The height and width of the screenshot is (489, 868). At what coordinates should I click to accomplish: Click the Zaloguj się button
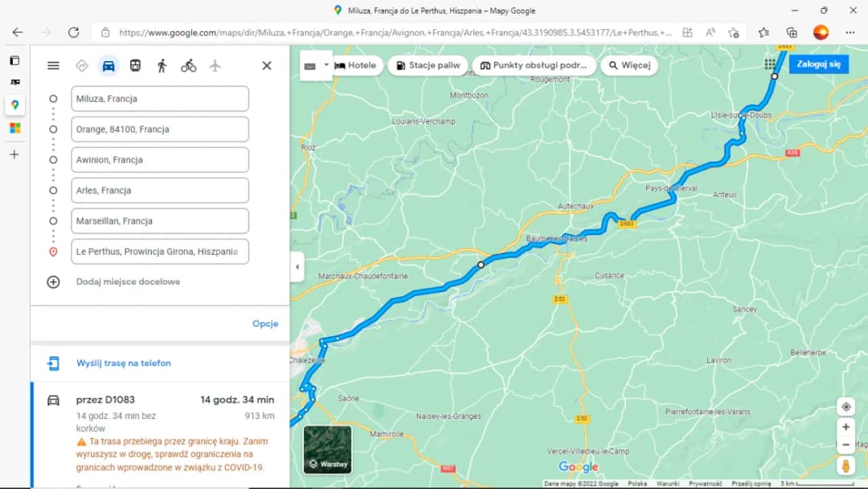pyautogui.click(x=818, y=64)
